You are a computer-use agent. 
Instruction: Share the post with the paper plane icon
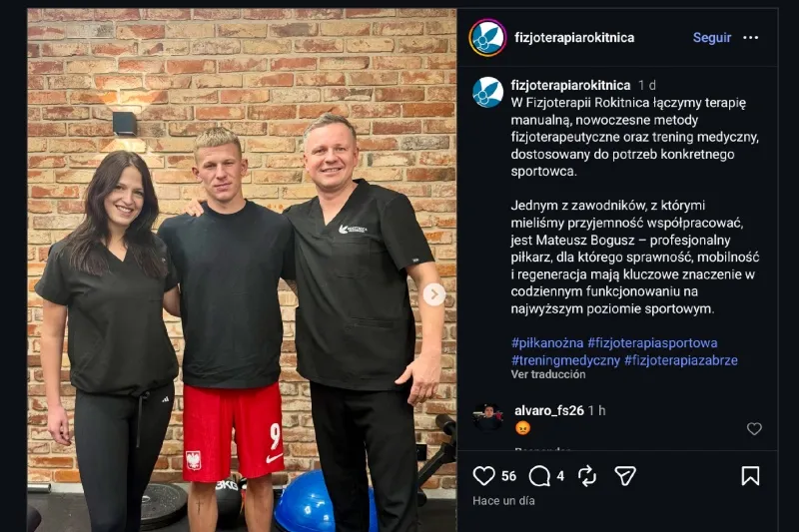[x=625, y=476]
